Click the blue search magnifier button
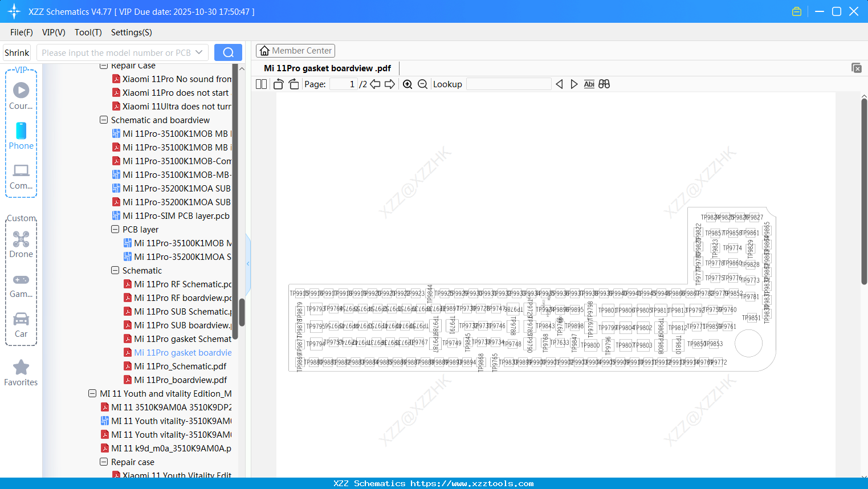868x489 pixels. [x=228, y=52]
